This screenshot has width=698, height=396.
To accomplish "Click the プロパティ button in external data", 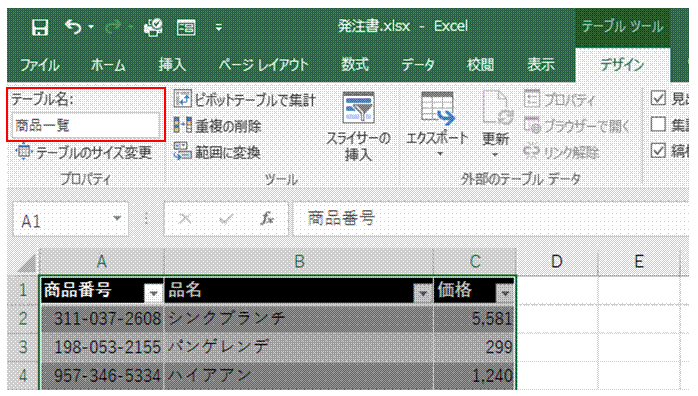I will [560, 100].
